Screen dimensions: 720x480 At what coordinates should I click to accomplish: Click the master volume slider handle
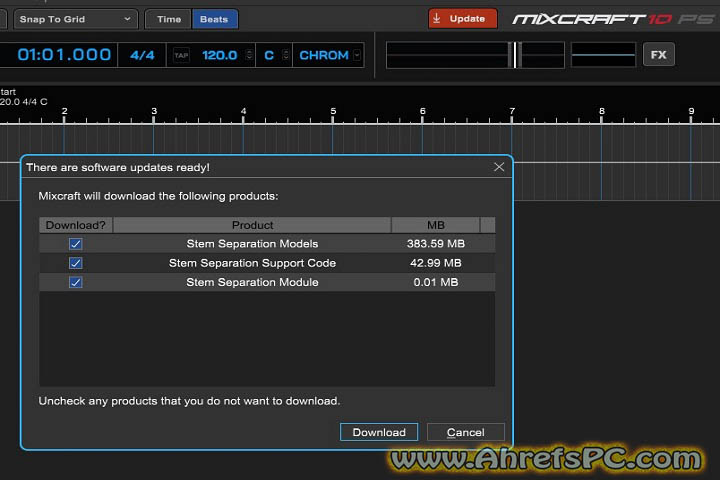[515, 55]
